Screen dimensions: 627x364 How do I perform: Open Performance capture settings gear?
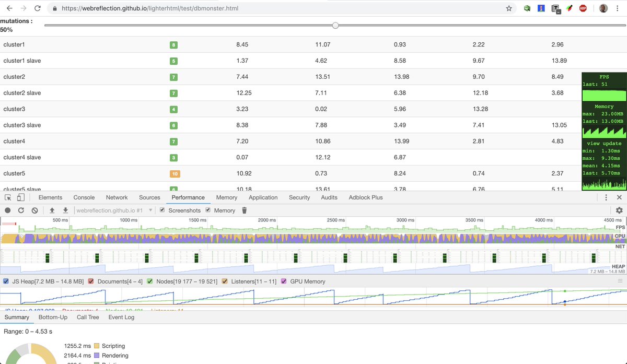point(619,210)
